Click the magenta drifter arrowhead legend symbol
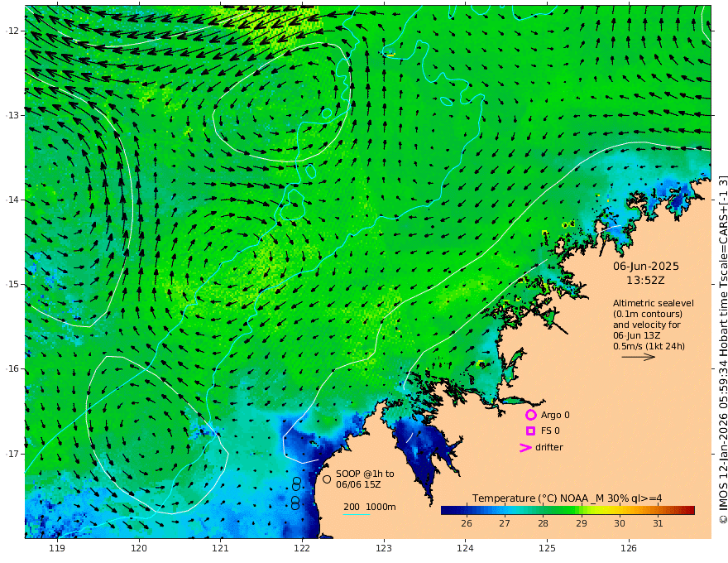Screen dimensions: 728x563 coord(525,448)
